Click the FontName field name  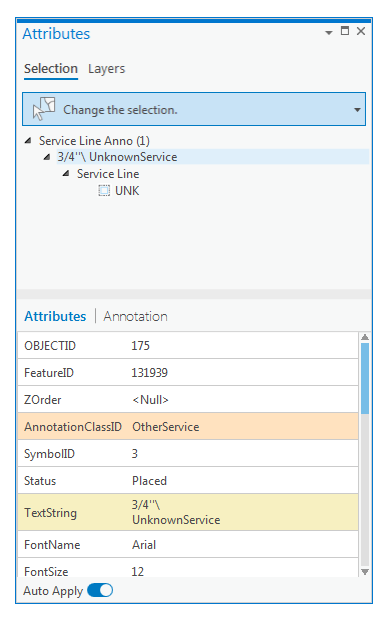pyautogui.click(x=52, y=545)
